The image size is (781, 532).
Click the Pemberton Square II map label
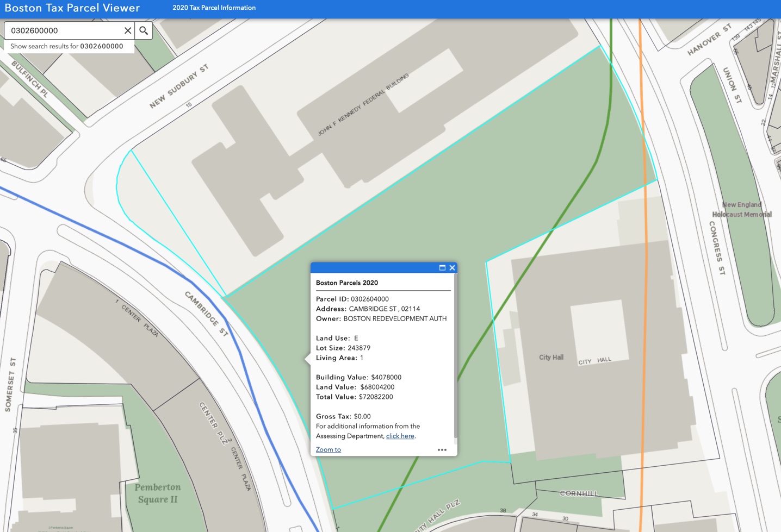(x=158, y=493)
